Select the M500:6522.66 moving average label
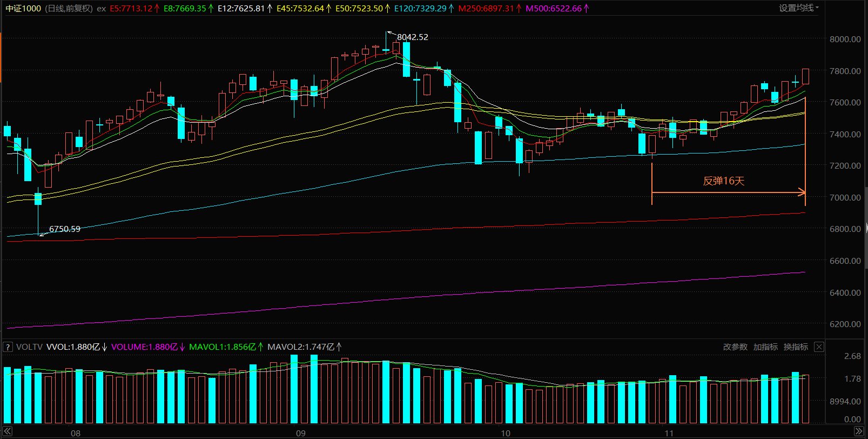This screenshot has height=439, width=868. 554,9
